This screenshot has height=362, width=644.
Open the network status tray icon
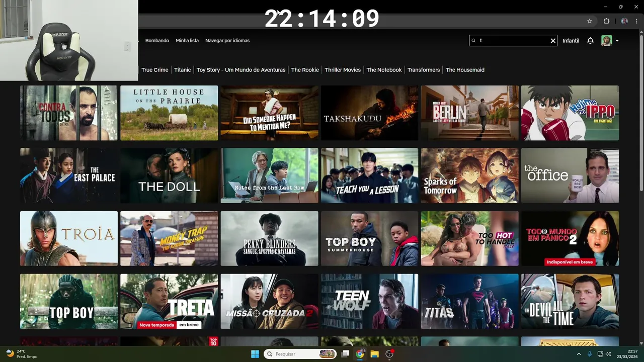[x=600, y=354]
